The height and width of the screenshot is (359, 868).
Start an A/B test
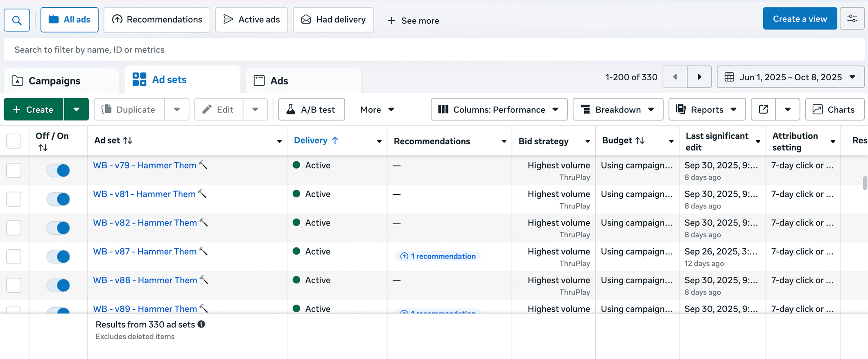pos(311,109)
